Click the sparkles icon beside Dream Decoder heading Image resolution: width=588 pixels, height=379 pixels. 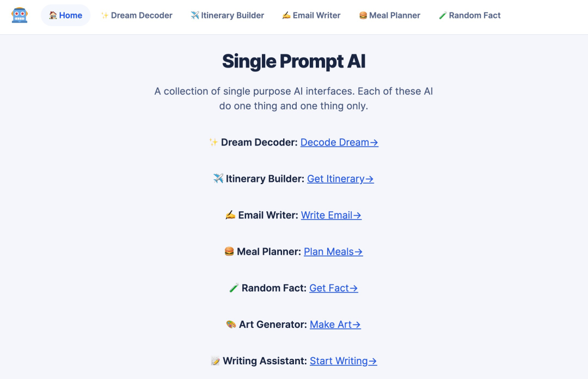click(x=213, y=143)
